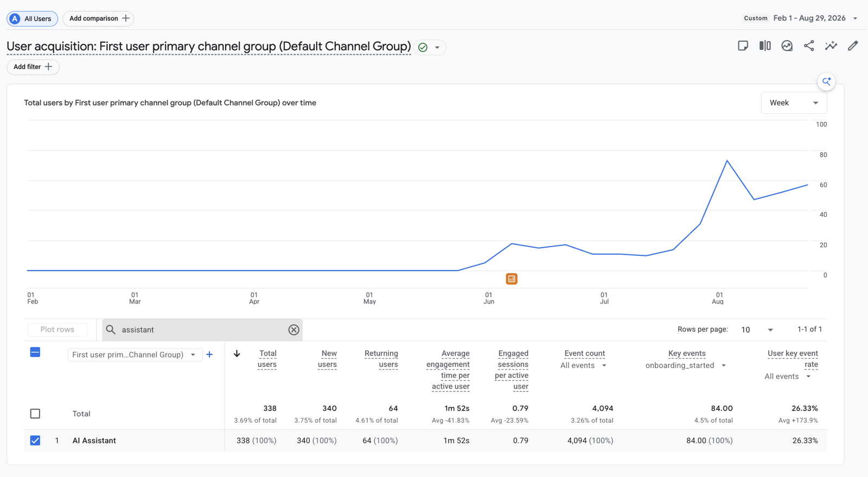Click the search field containing assistant
The image size is (868, 477).
202,330
